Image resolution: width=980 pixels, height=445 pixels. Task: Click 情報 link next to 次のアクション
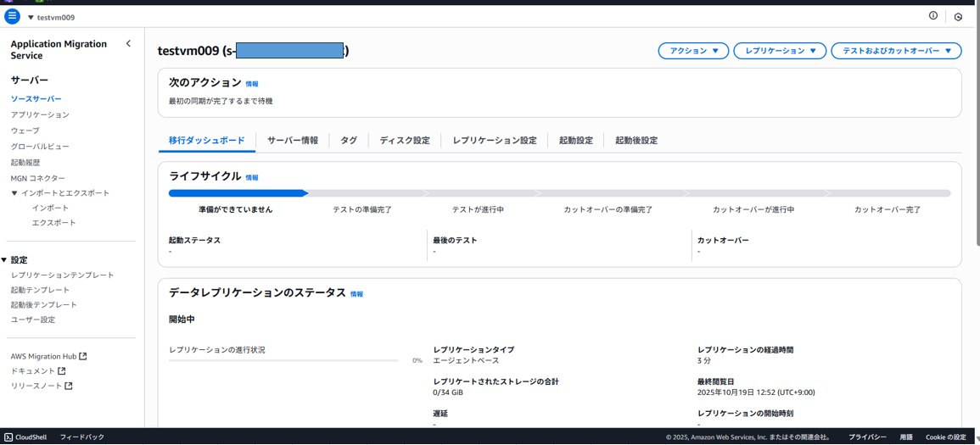252,84
